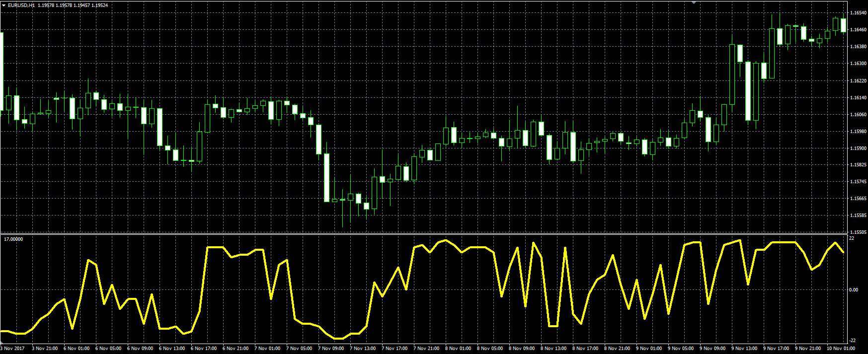Screen dimensions: 868x354
Task: Click the 9 Nov 09:00 time label
Action: 712,349
